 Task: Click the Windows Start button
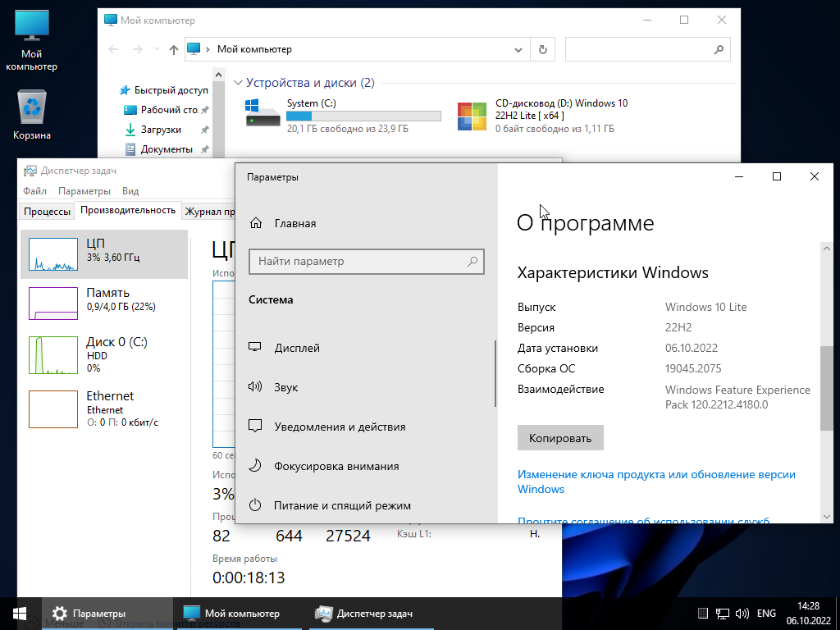coord(20,614)
